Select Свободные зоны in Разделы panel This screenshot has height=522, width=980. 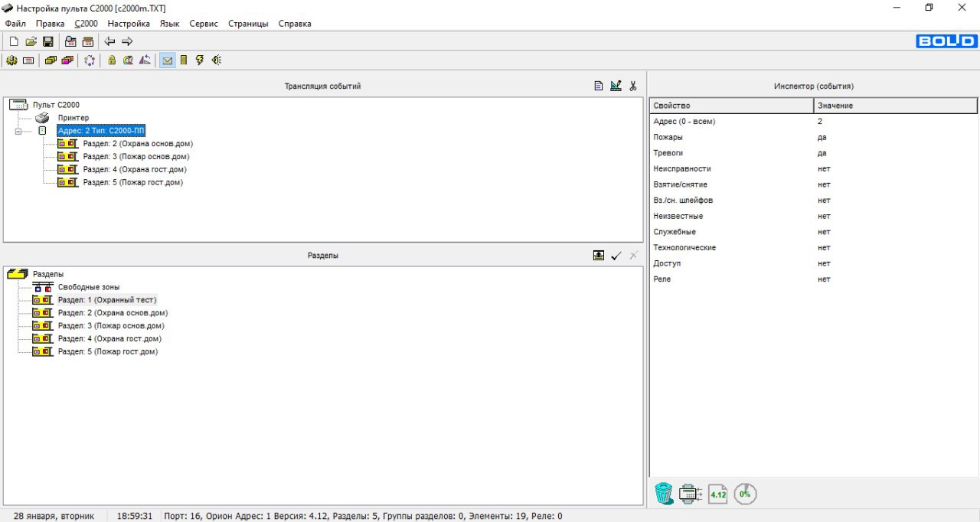coord(89,287)
